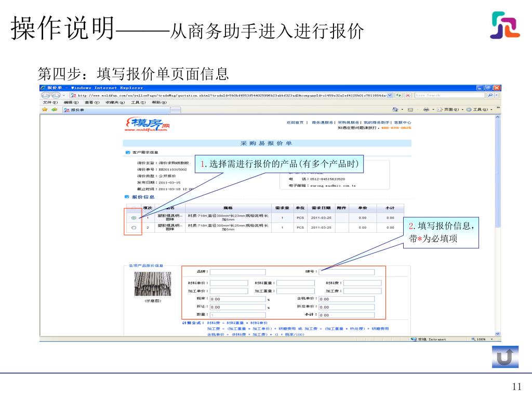Screen dimensions: 532x399
Task: Expand the address bar history dropdown
Action: 390,96
